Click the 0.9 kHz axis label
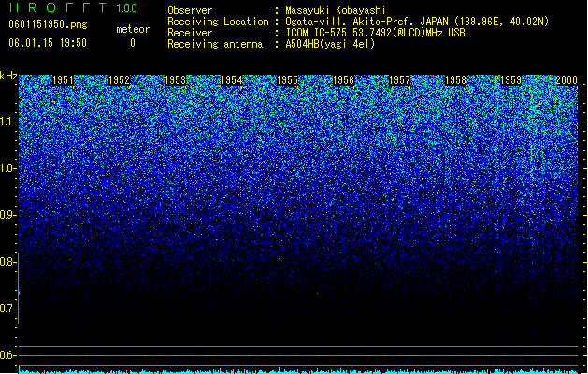The width and height of the screenshot is (588, 374). tap(7, 215)
